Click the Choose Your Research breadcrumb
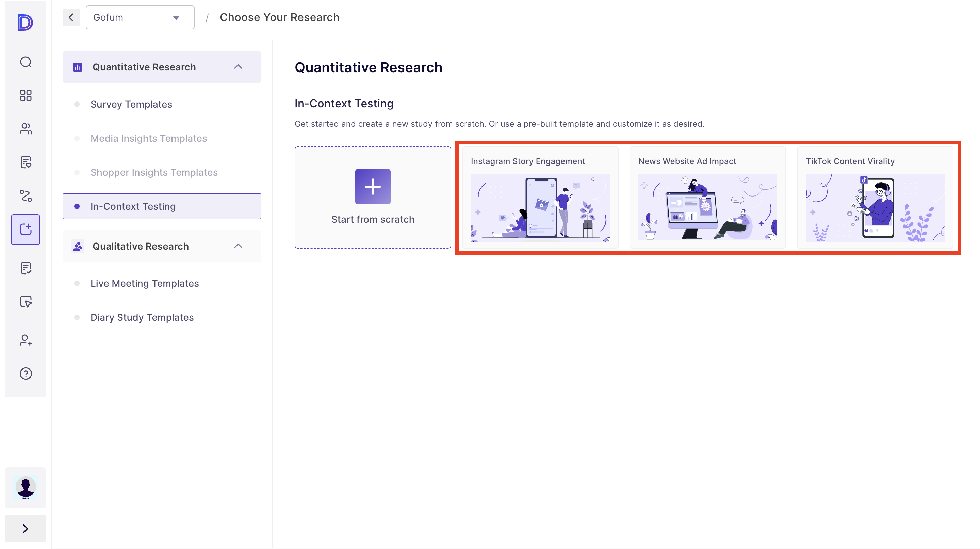Viewport: 980px width, 549px height. tap(279, 17)
